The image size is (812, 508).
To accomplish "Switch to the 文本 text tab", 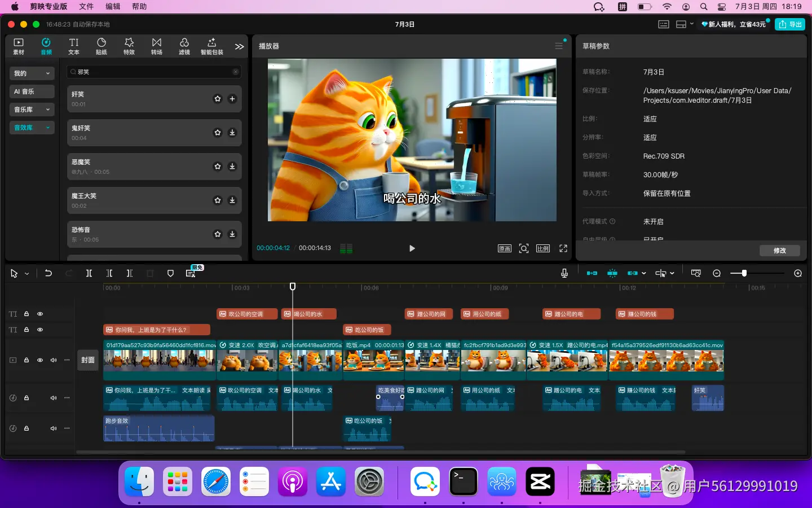I will point(74,46).
